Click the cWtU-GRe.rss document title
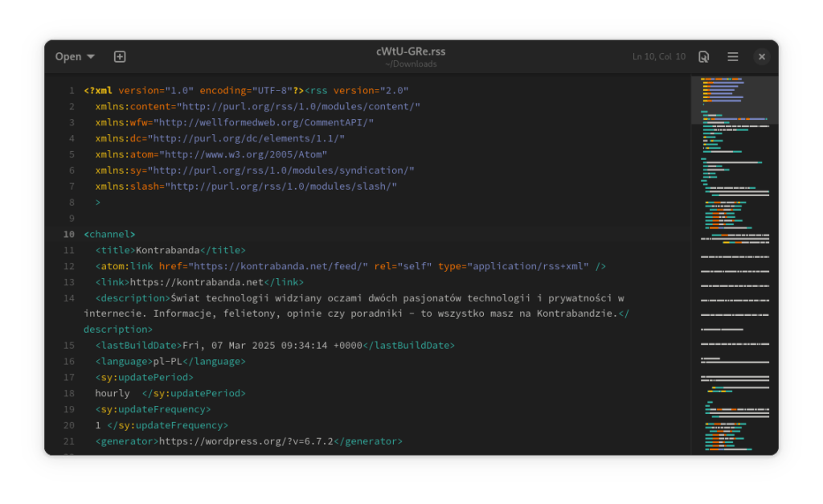Image resolution: width=823 pixels, height=504 pixels. click(x=410, y=51)
